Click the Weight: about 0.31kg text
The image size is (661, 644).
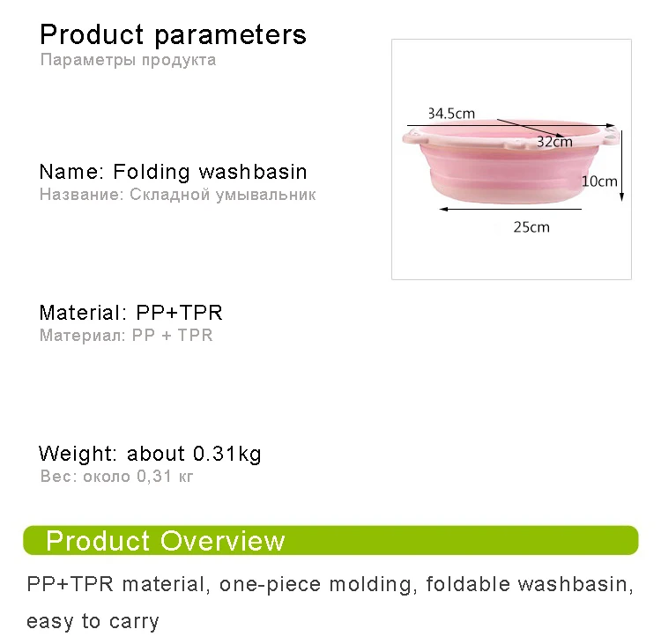coord(150,455)
